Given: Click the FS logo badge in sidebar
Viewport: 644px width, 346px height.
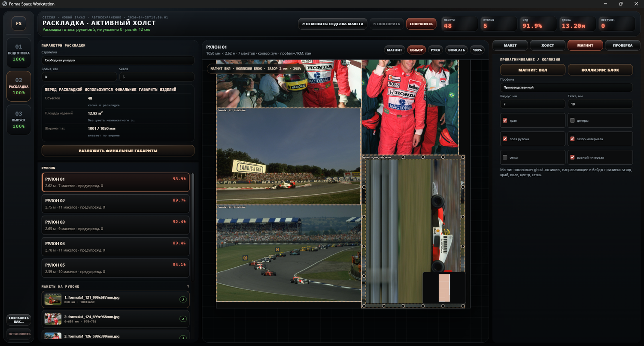Looking at the screenshot, I should coord(18,24).
